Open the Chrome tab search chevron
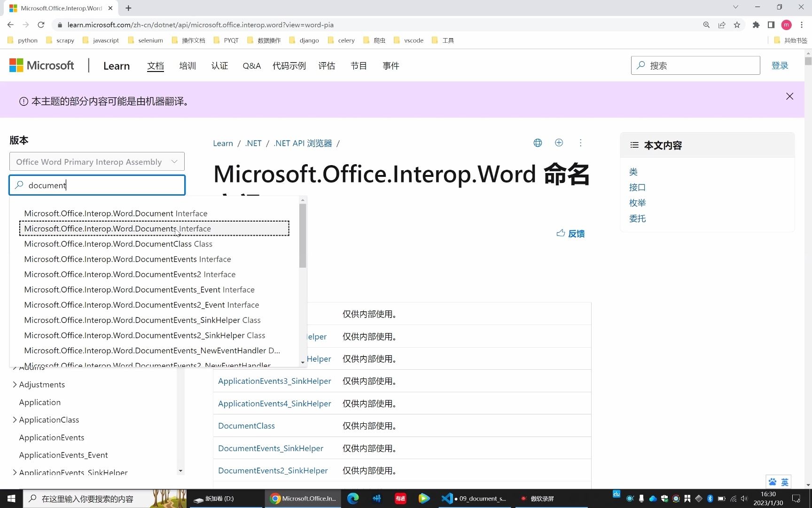This screenshot has width=812, height=508. pyautogui.click(x=735, y=7)
